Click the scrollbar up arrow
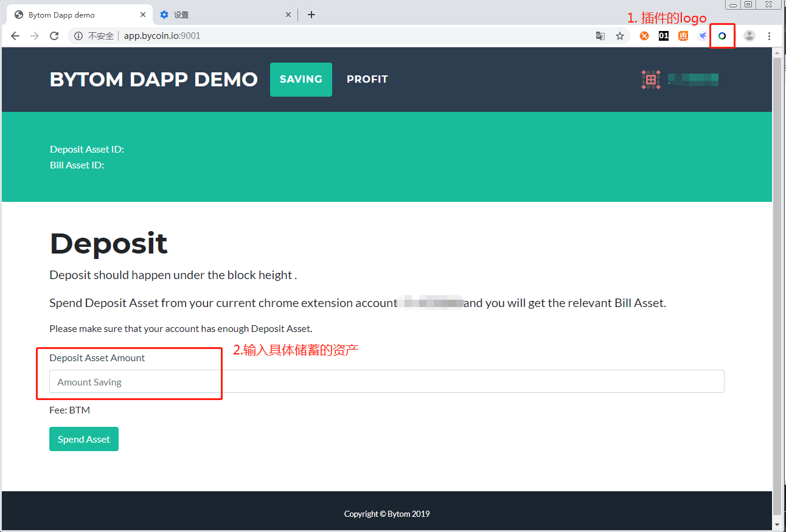Viewport: 786px width, 532px height. (777, 54)
